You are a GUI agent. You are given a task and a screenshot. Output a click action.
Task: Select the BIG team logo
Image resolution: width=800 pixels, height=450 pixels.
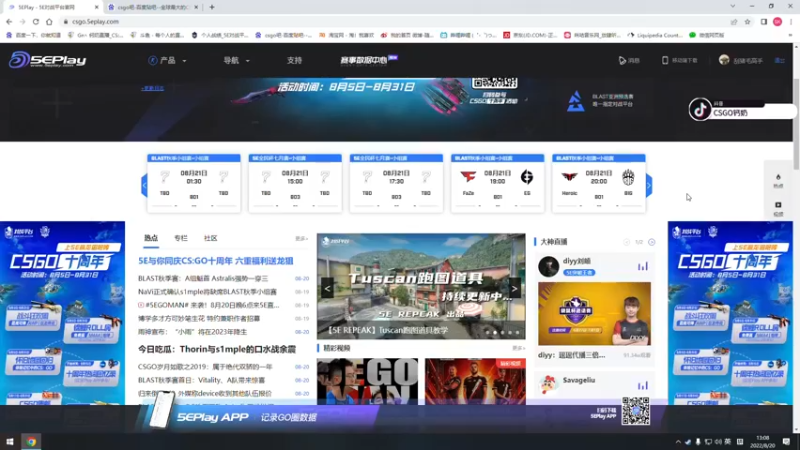[x=628, y=177]
